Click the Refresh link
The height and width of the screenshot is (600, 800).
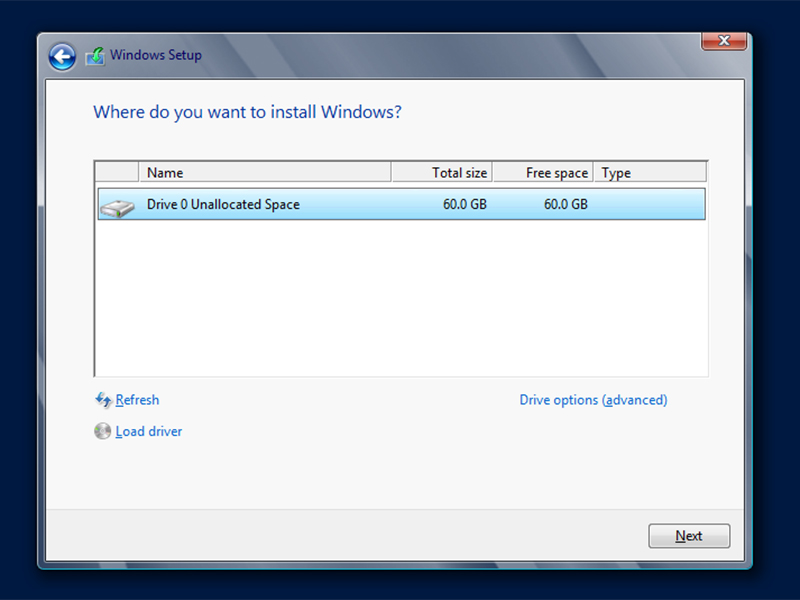(137, 400)
